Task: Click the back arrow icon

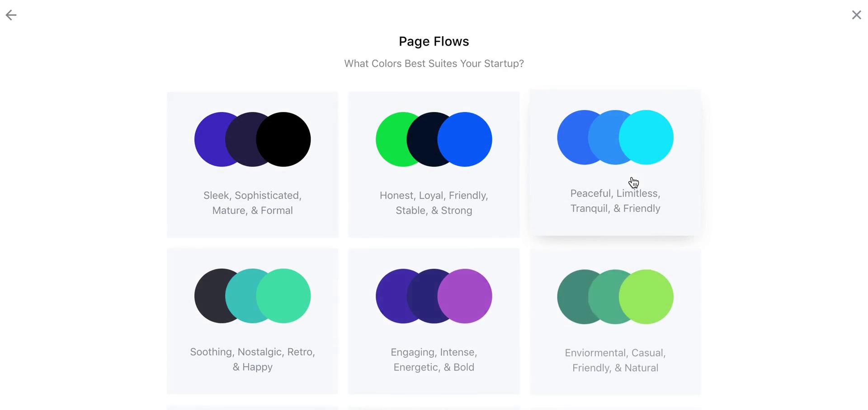Action: pos(11,15)
